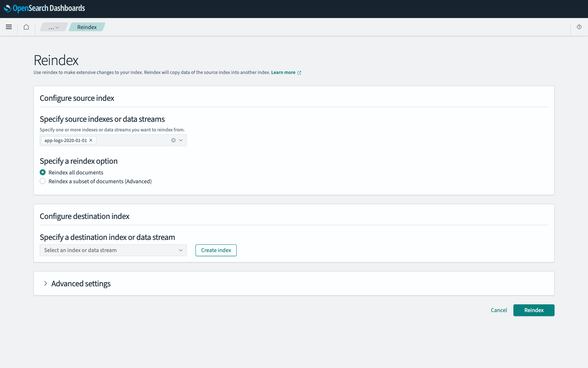Expand source indexes dropdown arrow
The width and height of the screenshot is (588, 368).
tap(181, 140)
